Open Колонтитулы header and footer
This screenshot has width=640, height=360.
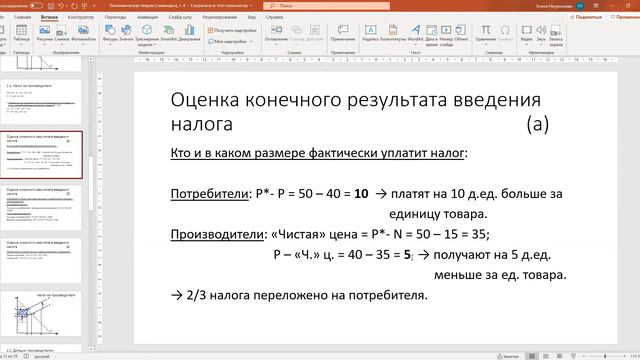393,33
